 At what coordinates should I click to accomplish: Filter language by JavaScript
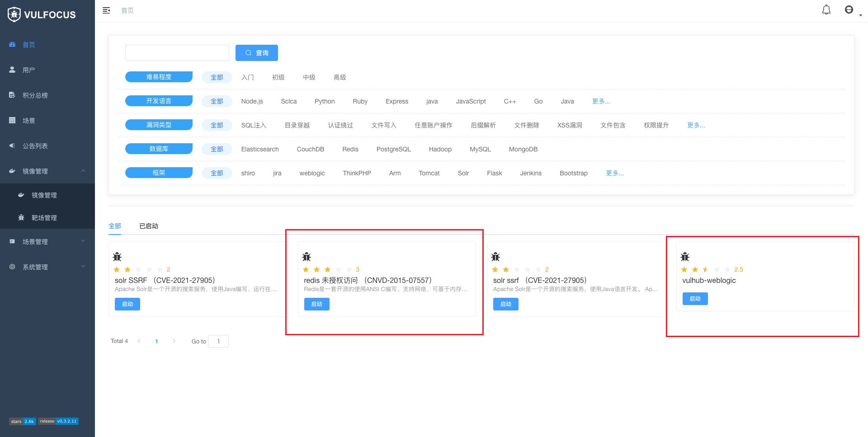(x=471, y=101)
